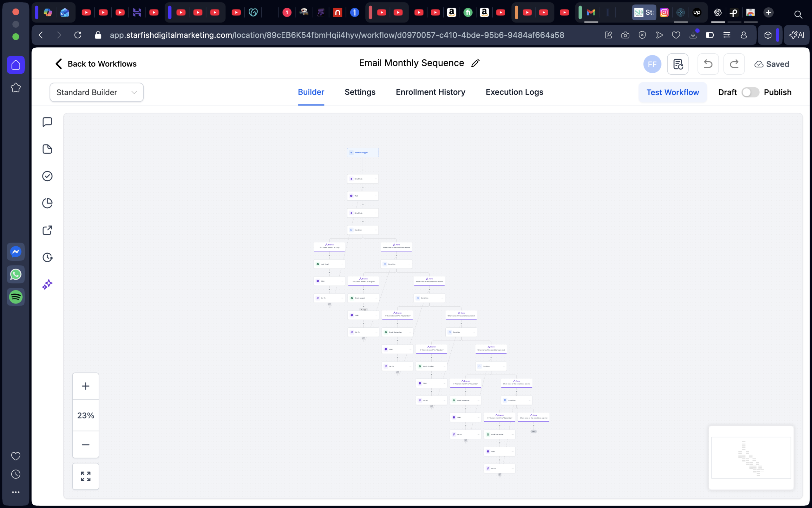Open the Execution Logs tab
This screenshot has width=812, height=508.
tap(514, 92)
